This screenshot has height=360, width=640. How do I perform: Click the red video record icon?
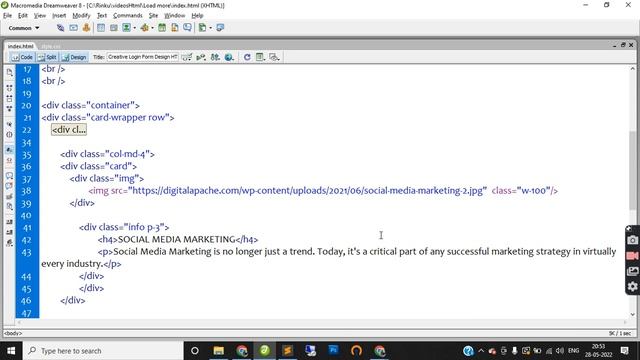point(632,256)
